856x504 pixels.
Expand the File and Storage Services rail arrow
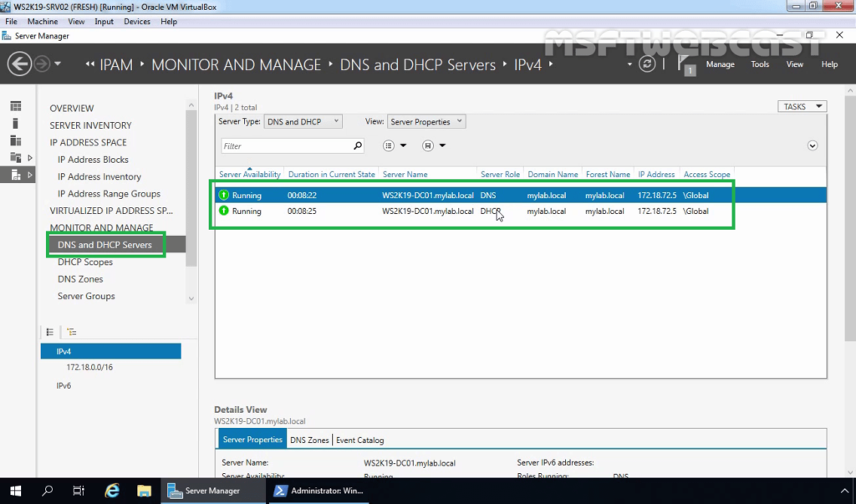[30, 158]
